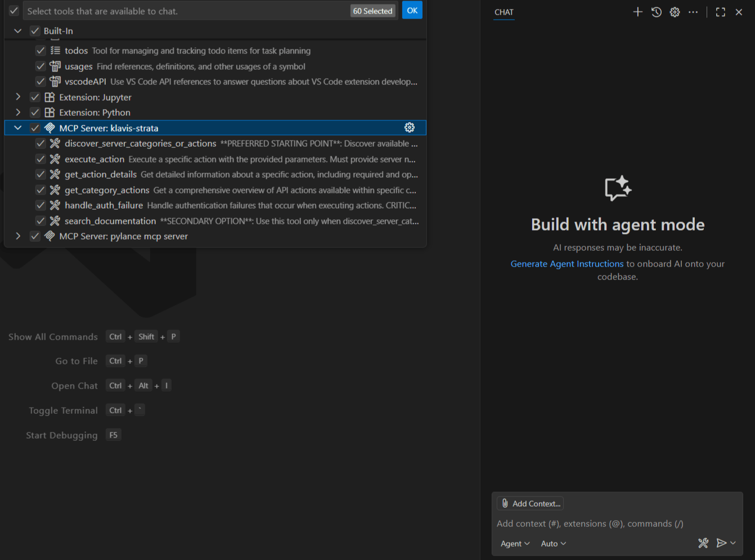Collapse MCP Server: klavis-strata group

coord(18,128)
